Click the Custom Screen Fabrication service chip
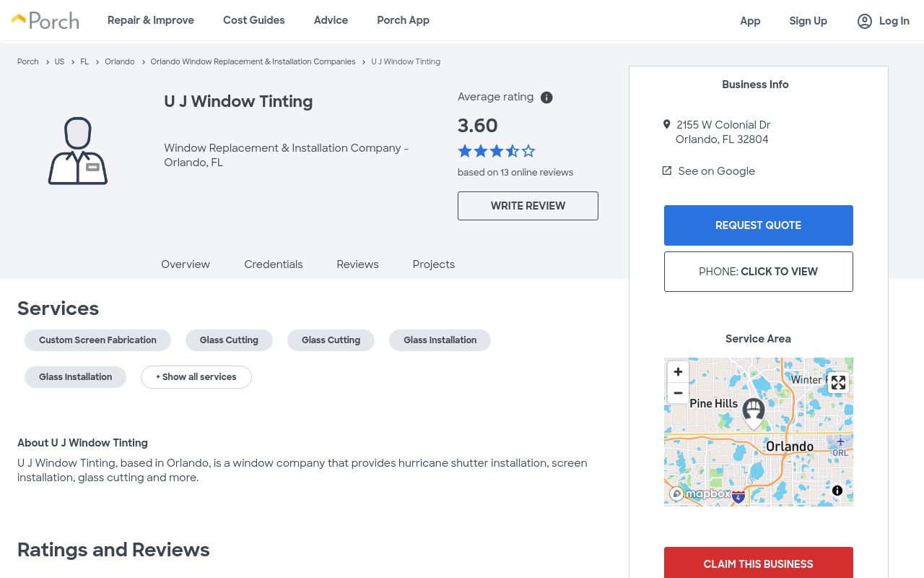Screen dimensions: 924x578 click(x=97, y=340)
